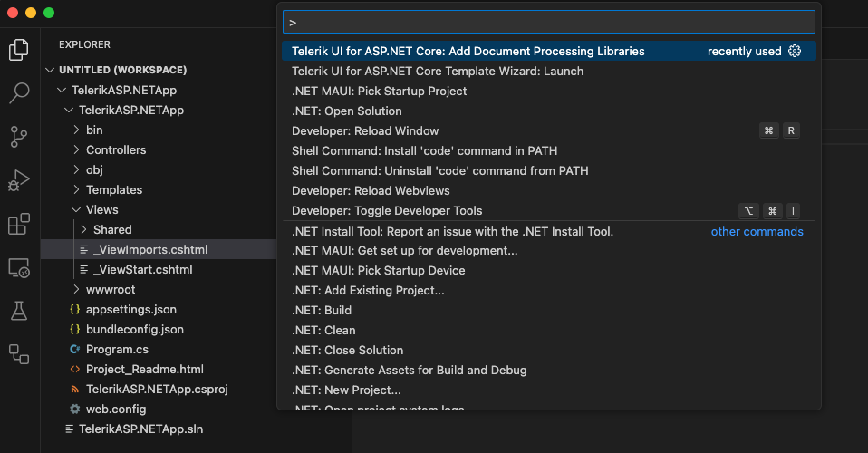Select .NET MAUI: Pick Startup Device

coord(548,270)
